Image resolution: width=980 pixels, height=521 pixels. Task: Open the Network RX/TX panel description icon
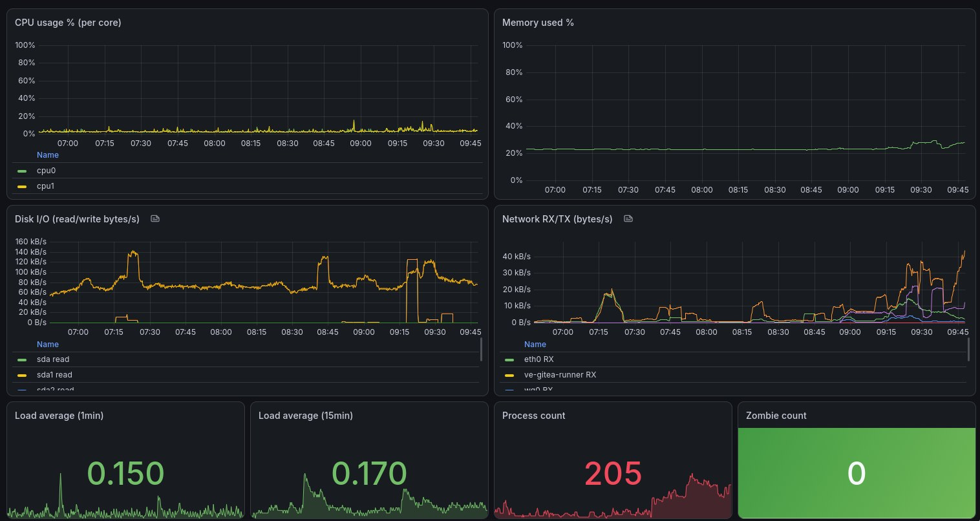point(628,219)
